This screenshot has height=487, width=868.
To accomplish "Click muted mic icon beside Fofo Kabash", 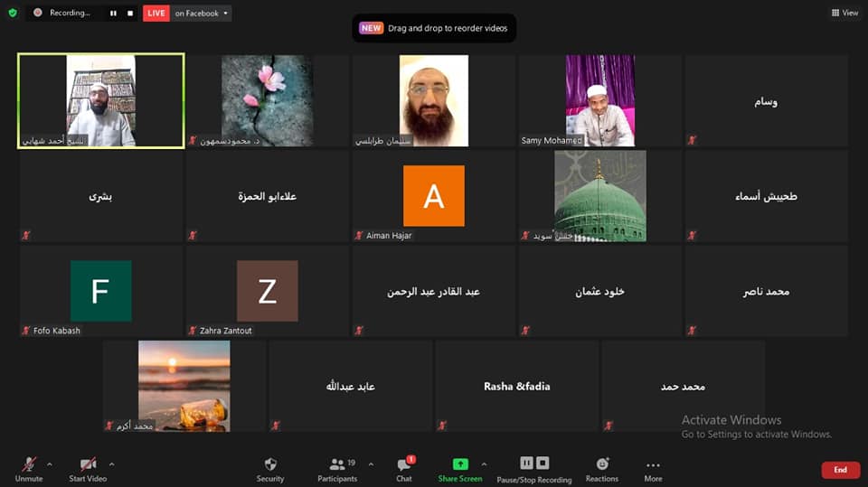I will [26, 331].
